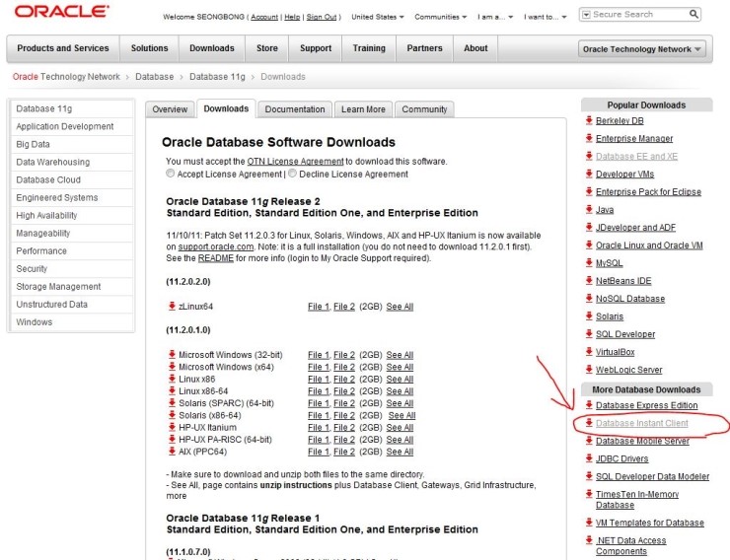Click download icon beside NoSQL Database

click(589, 298)
